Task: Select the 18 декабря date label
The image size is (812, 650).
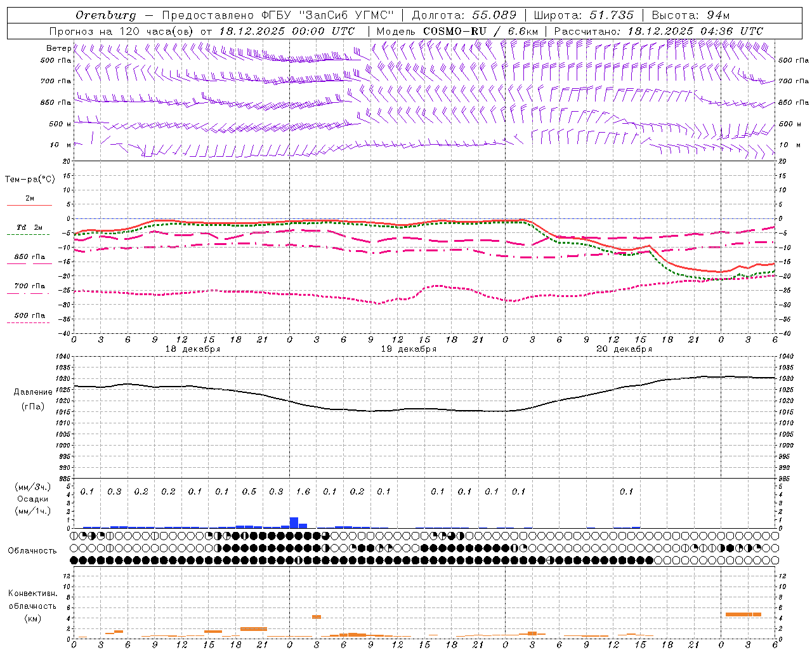Action: coord(193,349)
